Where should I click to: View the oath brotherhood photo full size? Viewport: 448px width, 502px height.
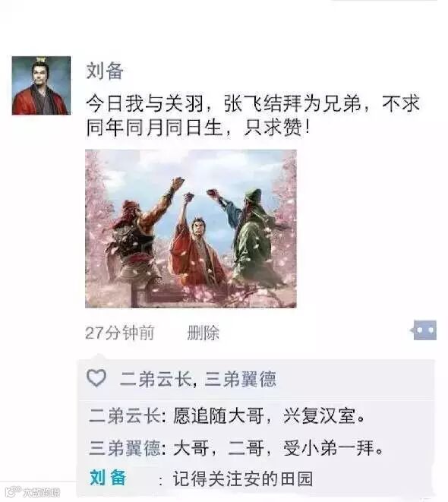tap(191, 229)
